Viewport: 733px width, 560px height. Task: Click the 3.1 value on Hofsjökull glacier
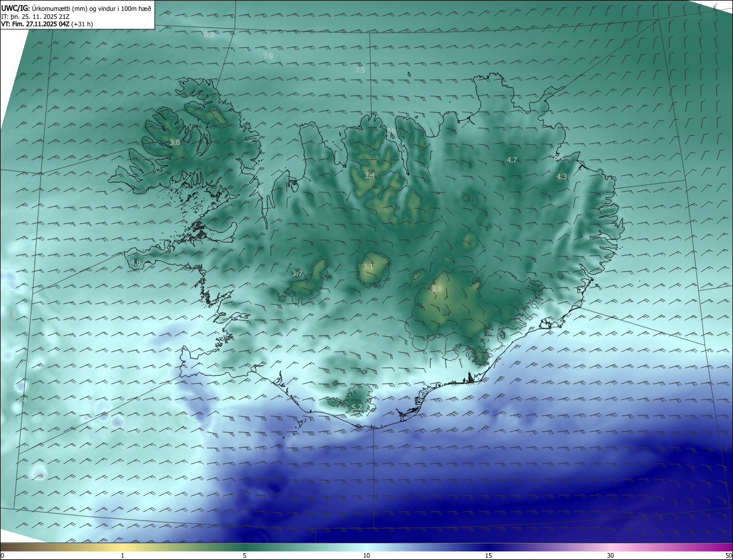coord(368,266)
